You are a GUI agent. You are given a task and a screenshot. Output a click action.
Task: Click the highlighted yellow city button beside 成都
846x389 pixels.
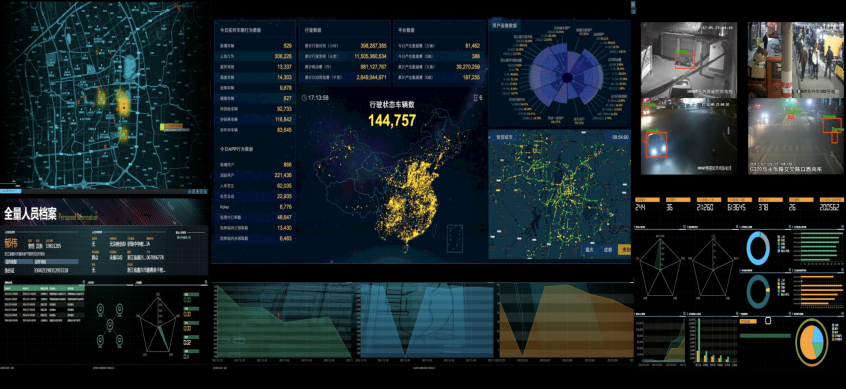pos(624,250)
